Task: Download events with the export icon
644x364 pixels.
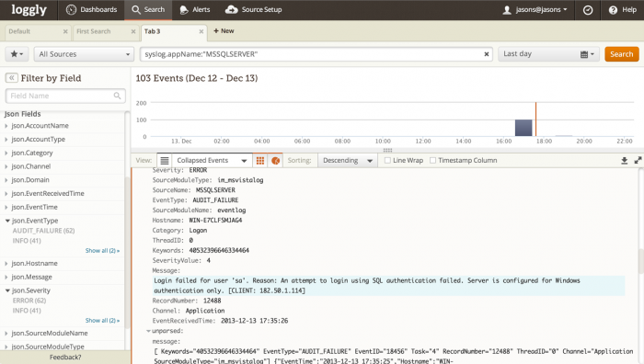Action: tap(625, 161)
